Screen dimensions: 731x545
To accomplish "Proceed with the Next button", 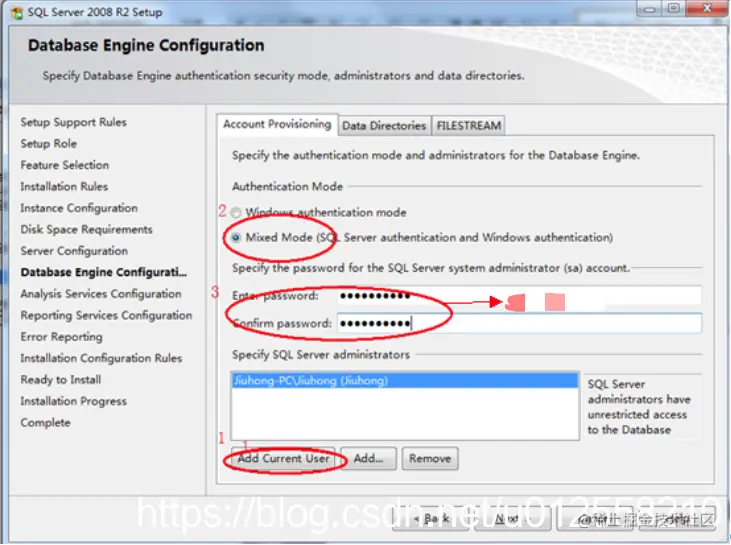I will [512, 519].
